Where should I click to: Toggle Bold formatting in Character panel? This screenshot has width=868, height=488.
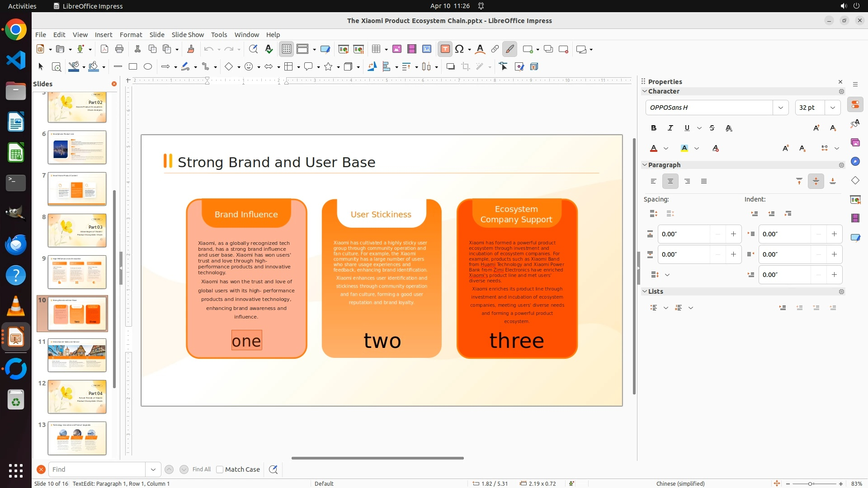coord(654,128)
